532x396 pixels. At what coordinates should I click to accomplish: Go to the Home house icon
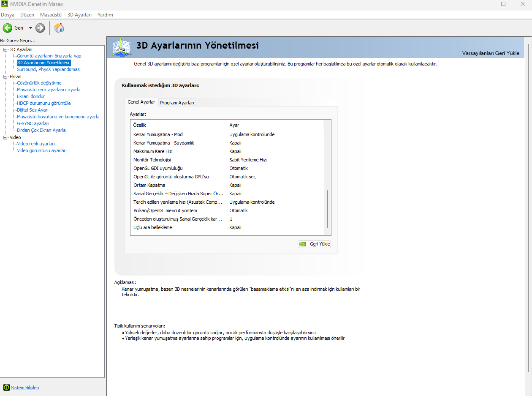60,28
